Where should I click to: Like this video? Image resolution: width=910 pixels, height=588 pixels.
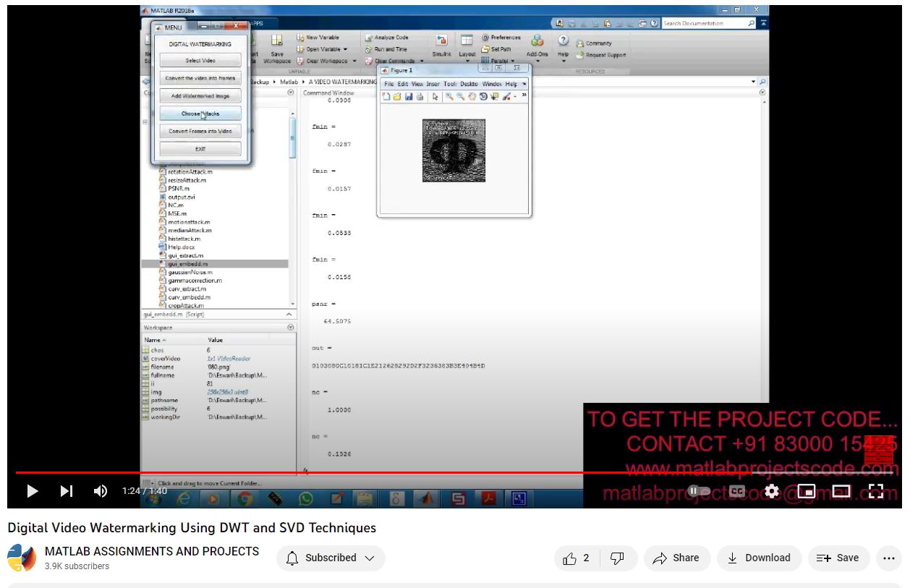tap(577, 558)
